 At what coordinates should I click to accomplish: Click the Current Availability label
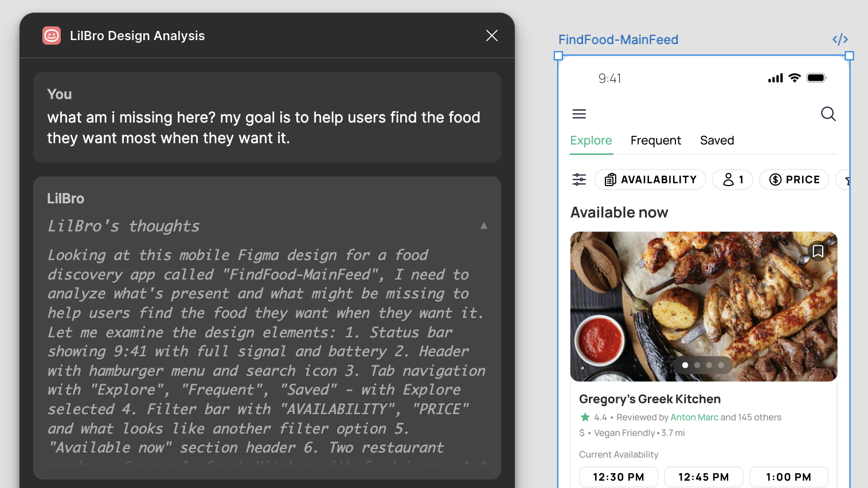pyautogui.click(x=619, y=454)
